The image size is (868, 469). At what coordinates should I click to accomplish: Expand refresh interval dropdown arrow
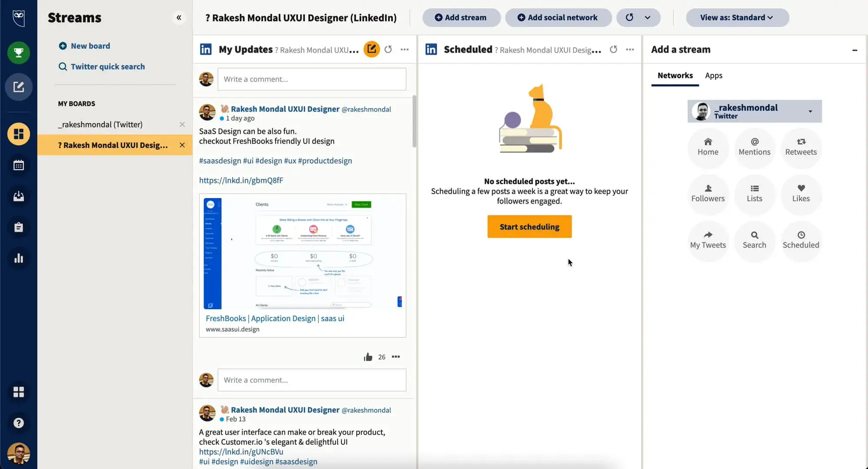[648, 18]
